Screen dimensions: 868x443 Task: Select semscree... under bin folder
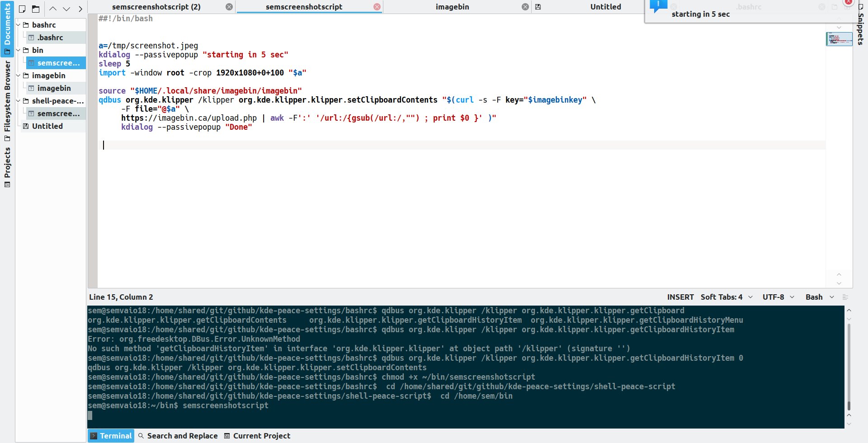tap(56, 63)
